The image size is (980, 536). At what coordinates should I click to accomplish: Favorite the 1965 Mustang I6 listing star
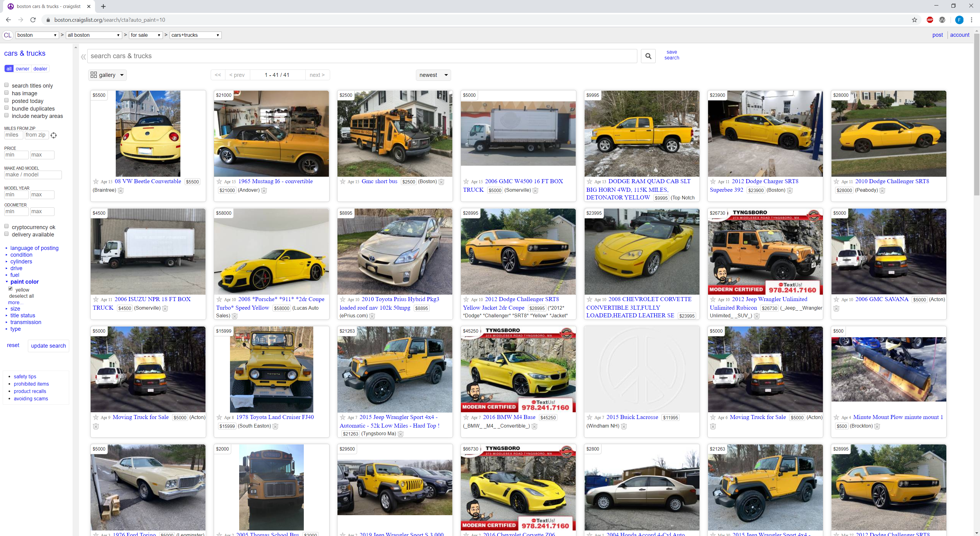click(219, 181)
